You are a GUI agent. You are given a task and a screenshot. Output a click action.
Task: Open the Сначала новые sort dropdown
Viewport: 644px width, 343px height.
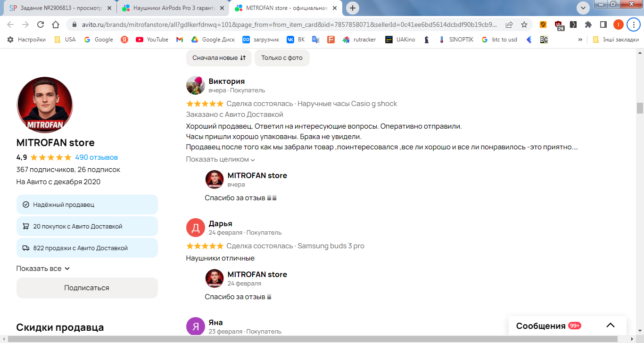coord(219,57)
